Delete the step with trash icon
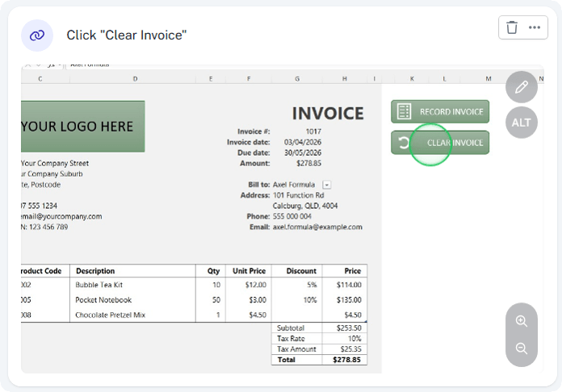 coord(511,27)
